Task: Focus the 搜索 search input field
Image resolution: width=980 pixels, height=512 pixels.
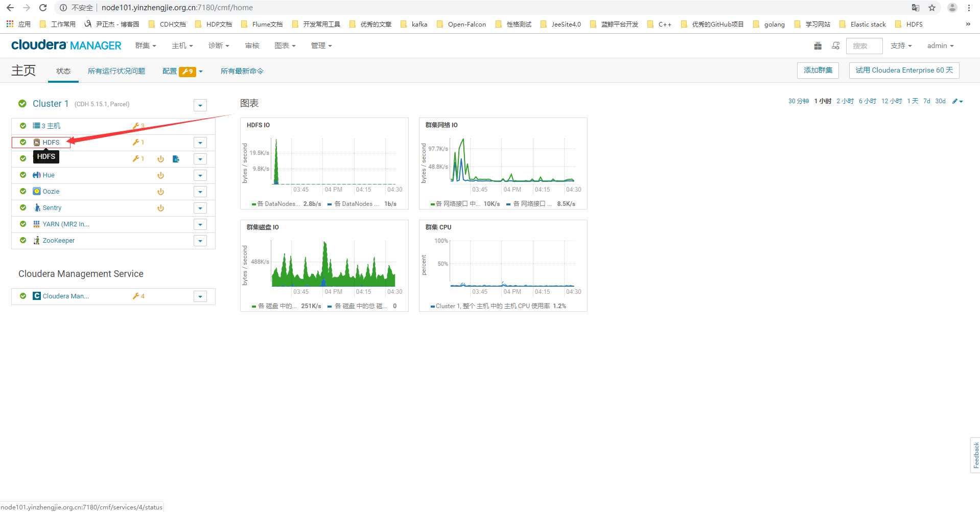Action: pyautogui.click(x=865, y=46)
